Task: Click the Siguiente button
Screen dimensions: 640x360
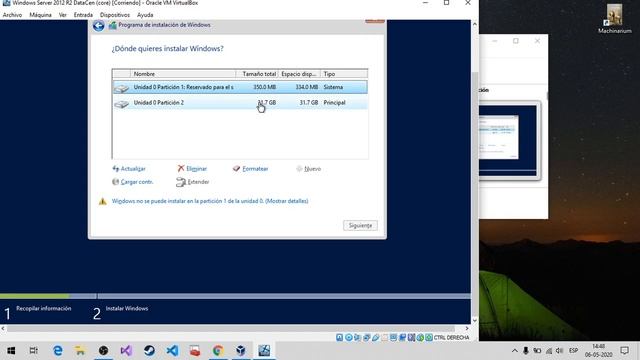Action: click(x=360, y=225)
